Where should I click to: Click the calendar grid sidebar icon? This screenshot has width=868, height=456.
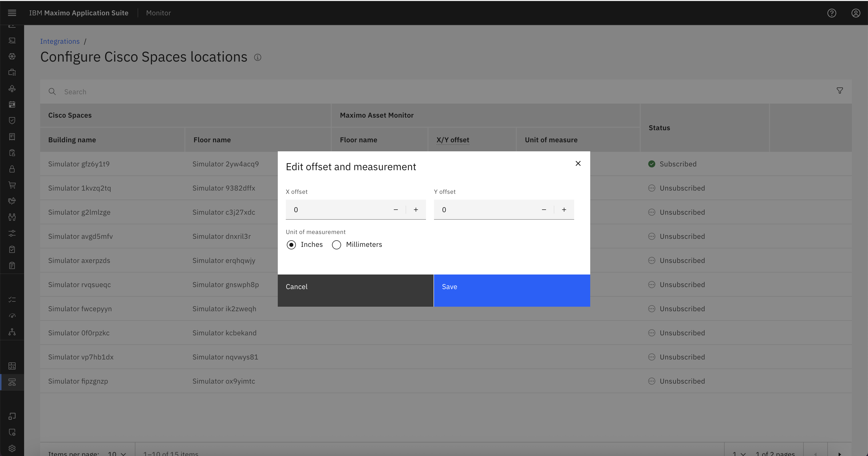(x=12, y=105)
